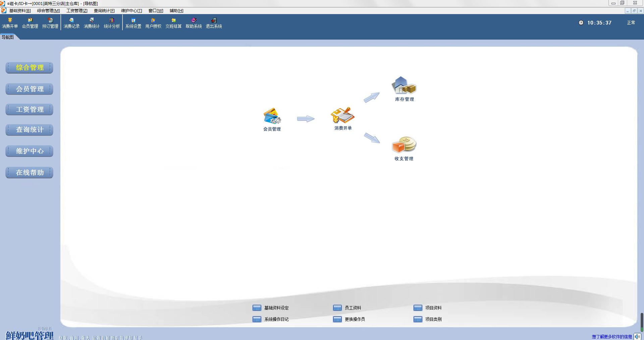
Task: Open the 基础资料[B] menu
Action: tap(20, 11)
